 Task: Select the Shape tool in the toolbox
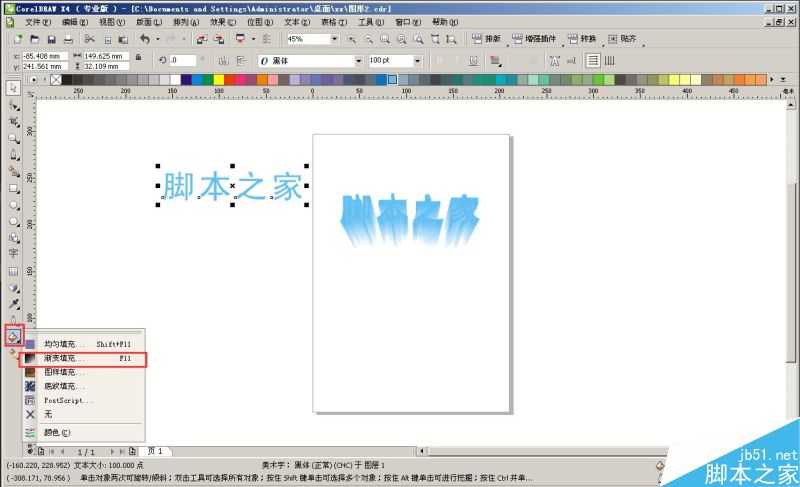(x=14, y=104)
